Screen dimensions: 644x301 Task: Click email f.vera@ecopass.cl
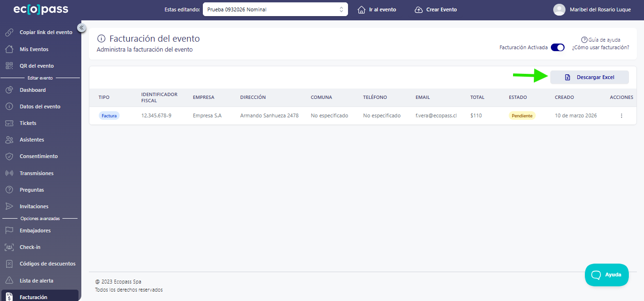click(436, 115)
